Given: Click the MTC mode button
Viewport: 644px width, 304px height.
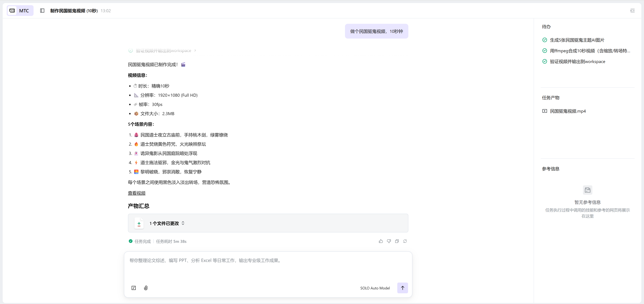Looking at the screenshot, I should point(20,11).
